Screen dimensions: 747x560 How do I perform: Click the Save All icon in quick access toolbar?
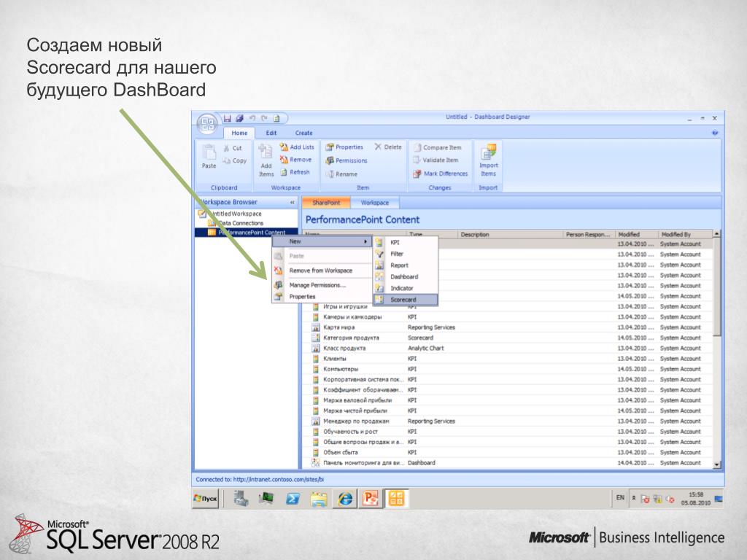click(x=239, y=118)
